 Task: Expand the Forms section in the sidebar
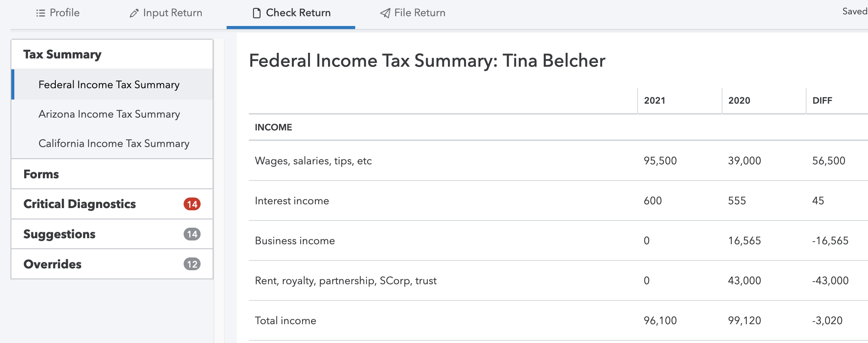[x=41, y=174]
